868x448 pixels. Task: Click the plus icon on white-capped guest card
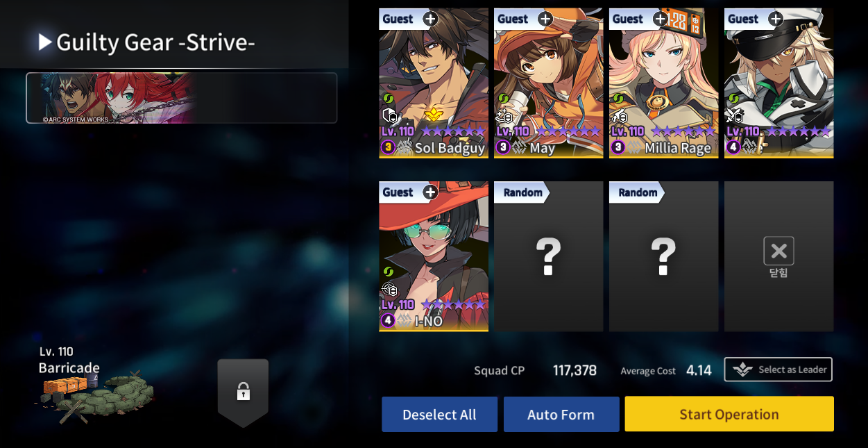click(x=776, y=19)
